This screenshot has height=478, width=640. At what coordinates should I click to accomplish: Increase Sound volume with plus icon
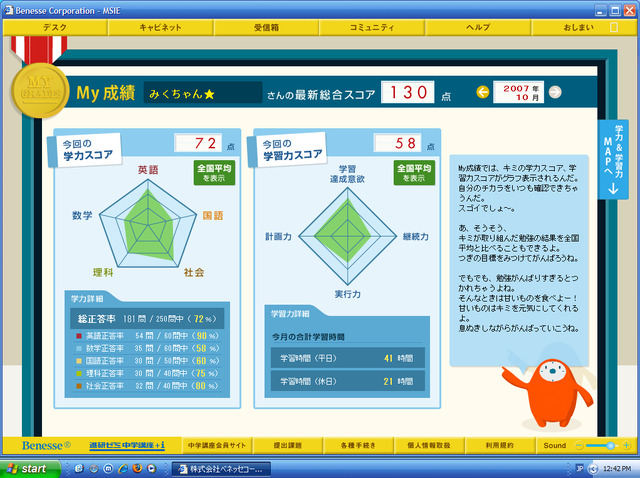tap(627, 445)
